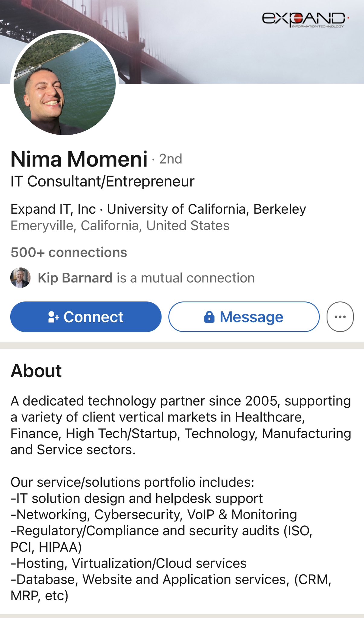The image size is (364, 618).
Task: Open the Message button with lock
Action: (244, 317)
